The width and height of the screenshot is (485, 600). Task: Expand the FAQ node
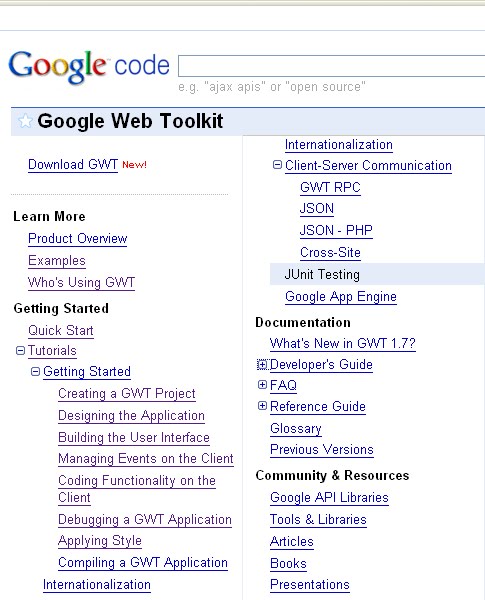pyautogui.click(x=262, y=385)
